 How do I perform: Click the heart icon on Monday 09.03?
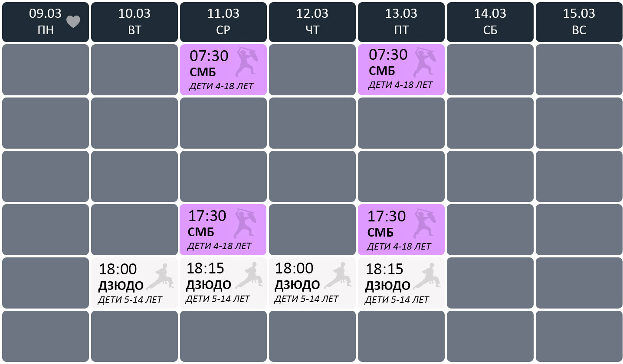(73, 22)
